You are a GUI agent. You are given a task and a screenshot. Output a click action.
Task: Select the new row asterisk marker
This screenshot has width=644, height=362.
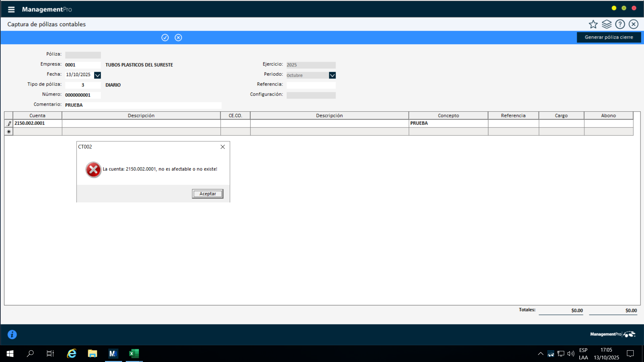tap(9, 132)
